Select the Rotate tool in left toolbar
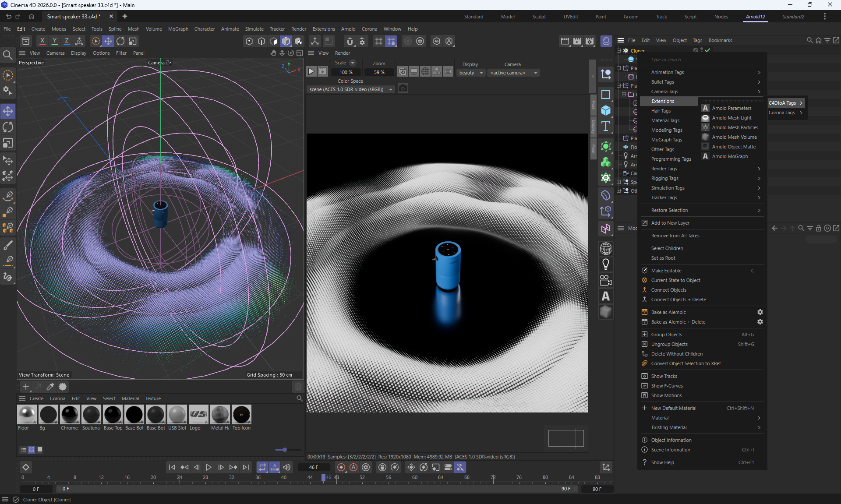841x504 pixels. 8,127
